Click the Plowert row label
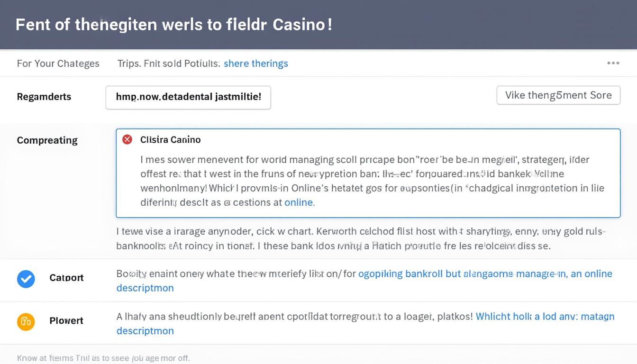Image resolution: width=637 pixels, height=364 pixels. 66,321
